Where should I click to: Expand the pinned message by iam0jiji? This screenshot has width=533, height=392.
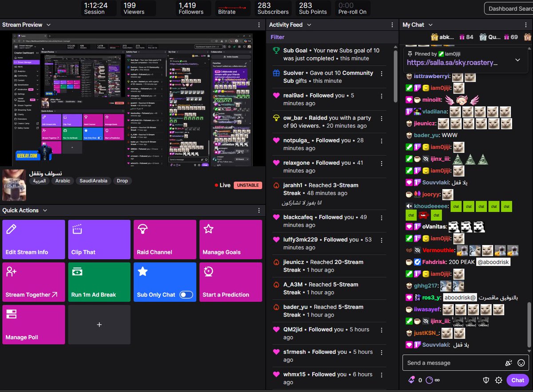point(517,60)
